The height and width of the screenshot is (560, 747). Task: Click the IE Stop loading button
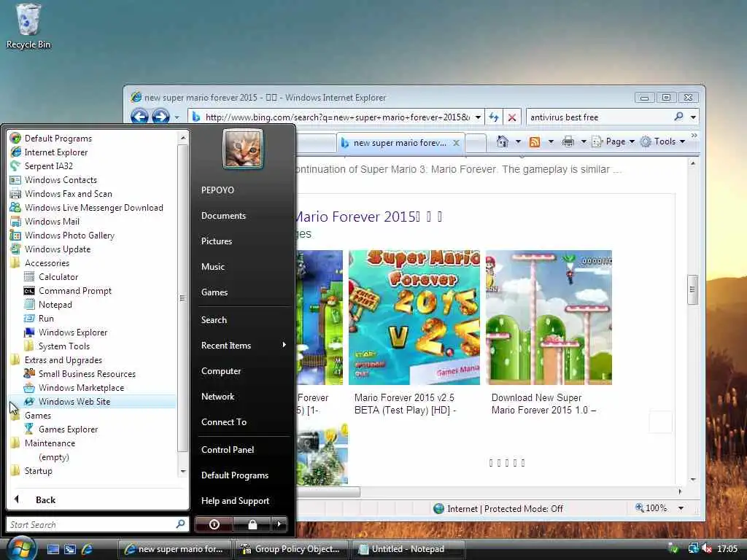coord(511,117)
